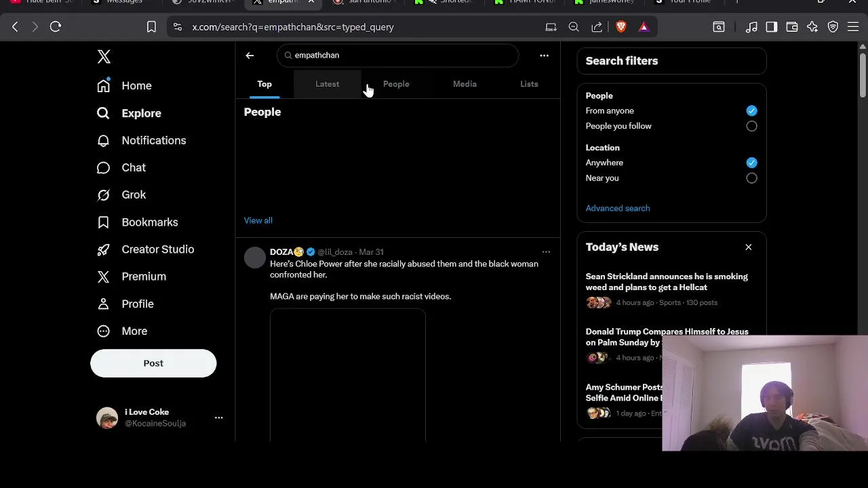Open account menu dots beside i Love Coke
This screenshot has height=488, width=868.
218,418
